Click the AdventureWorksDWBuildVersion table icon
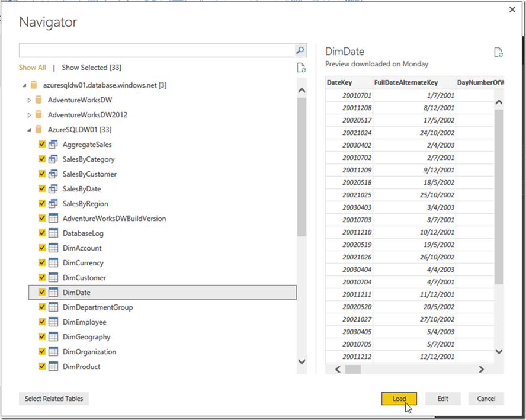This screenshot has height=420, width=526. click(53, 219)
